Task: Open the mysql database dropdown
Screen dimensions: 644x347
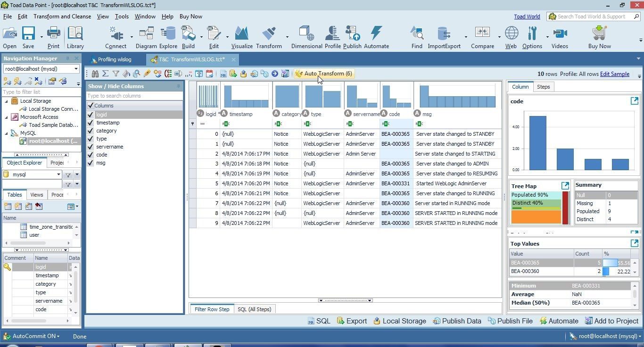Action: coord(58,174)
